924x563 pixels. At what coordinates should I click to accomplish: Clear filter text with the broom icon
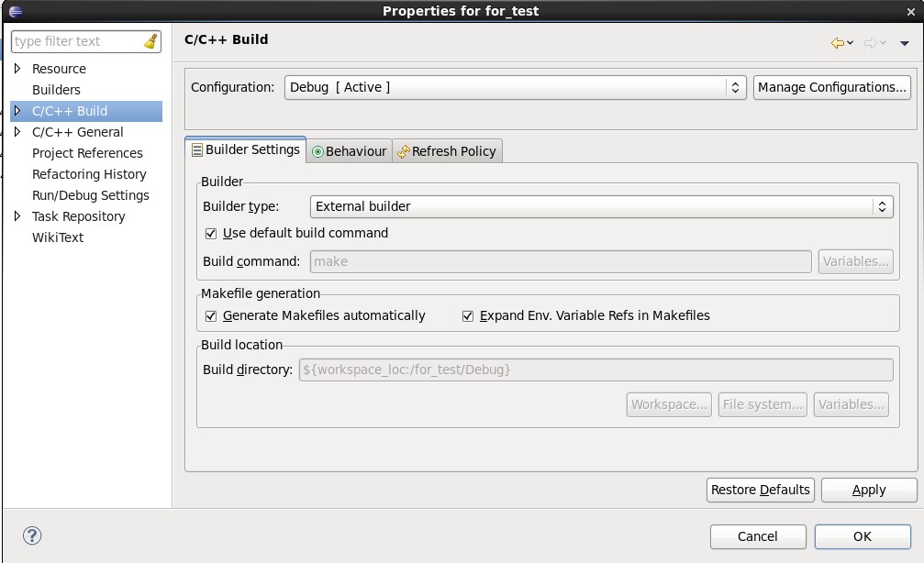(151, 41)
